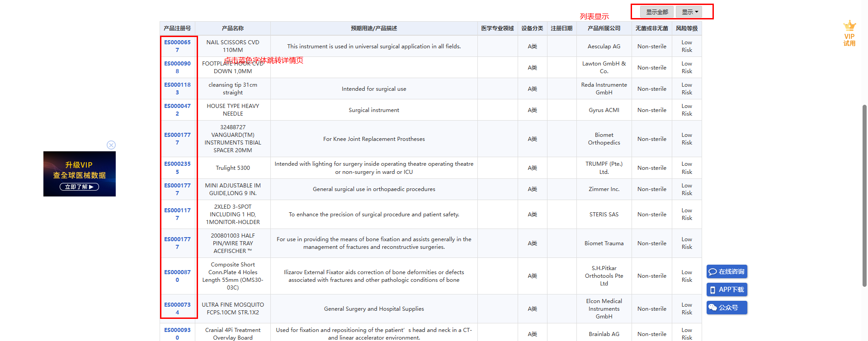
Task: Click the 医学专业领域 column header
Action: point(497,28)
